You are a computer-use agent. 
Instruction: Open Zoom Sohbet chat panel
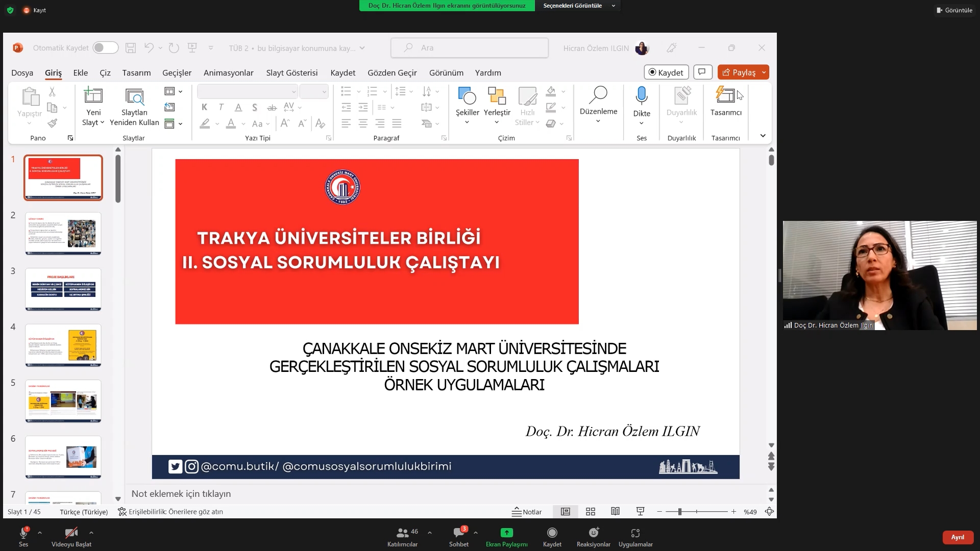[458, 537]
